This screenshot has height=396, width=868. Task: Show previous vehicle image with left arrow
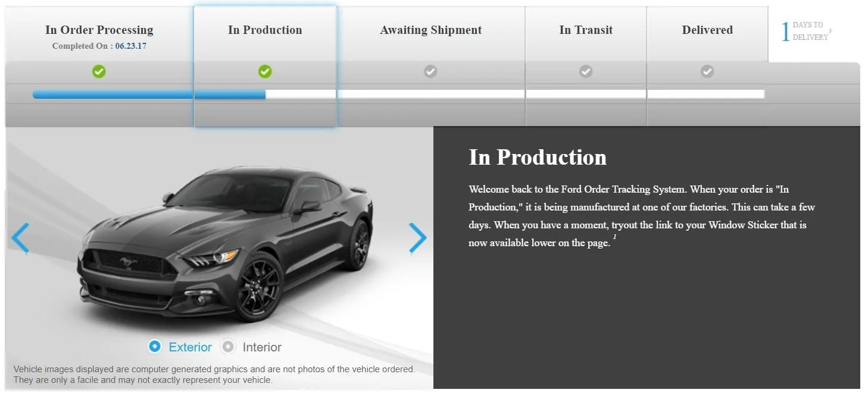20,238
